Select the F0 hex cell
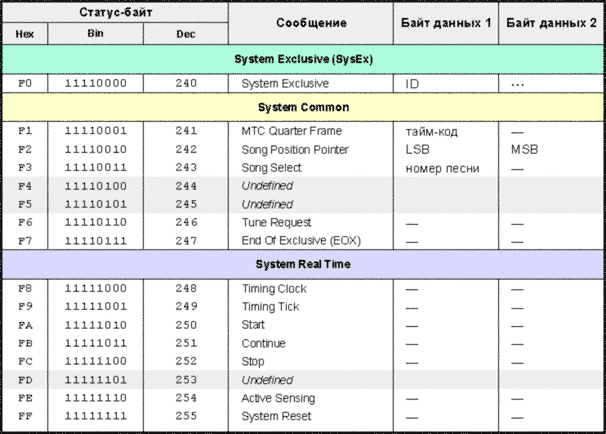606x434 pixels. pos(25,83)
